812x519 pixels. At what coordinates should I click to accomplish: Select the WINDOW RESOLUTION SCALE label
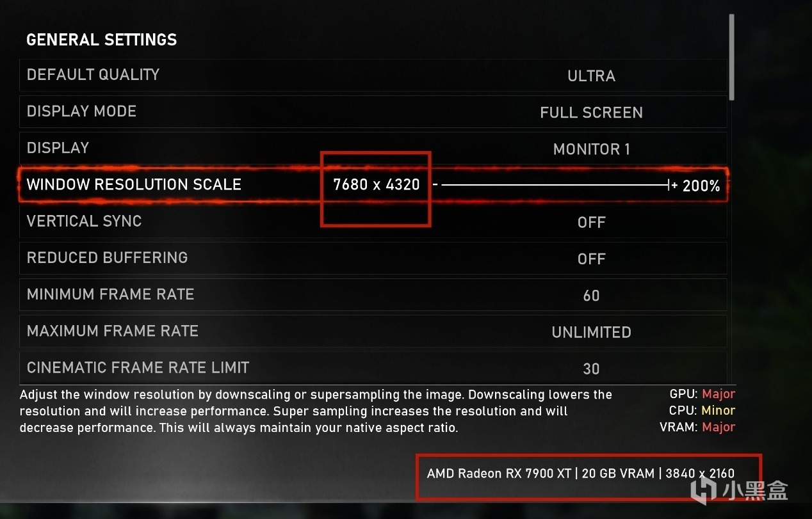point(134,185)
